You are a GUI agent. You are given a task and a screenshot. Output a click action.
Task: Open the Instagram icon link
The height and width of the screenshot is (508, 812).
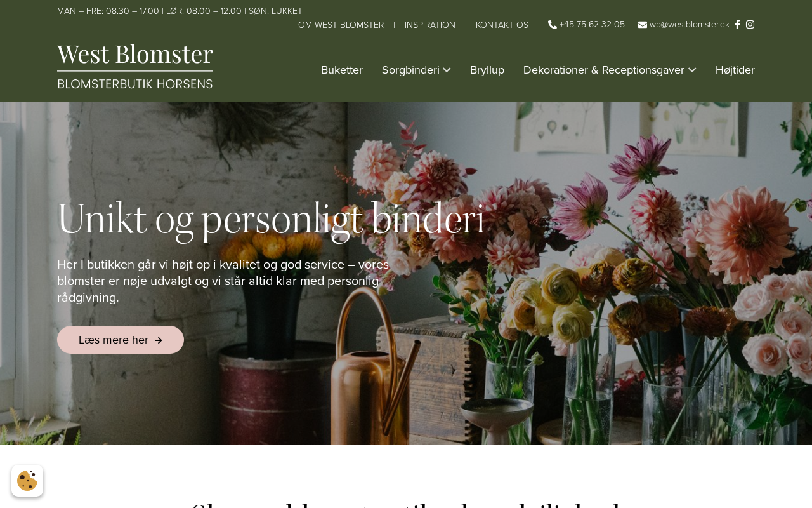(x=750, y=25)
